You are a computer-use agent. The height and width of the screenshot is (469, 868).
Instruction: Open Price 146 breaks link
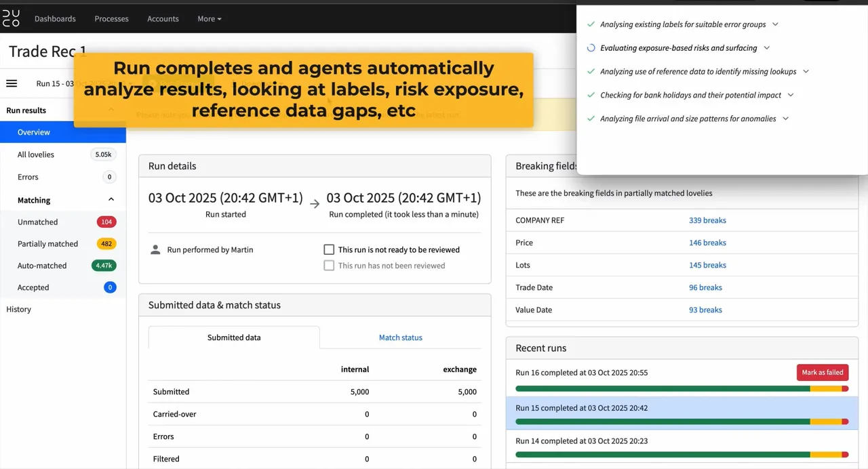pyautogui.click(x=707, y=243)
